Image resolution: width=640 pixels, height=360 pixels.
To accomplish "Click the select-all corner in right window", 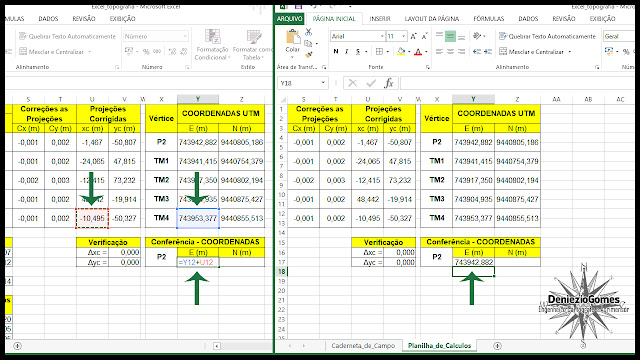I will pos(282,99).
